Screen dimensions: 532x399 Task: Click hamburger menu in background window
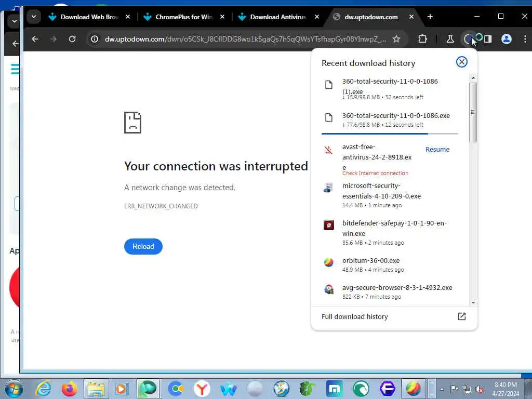point(14,69)
